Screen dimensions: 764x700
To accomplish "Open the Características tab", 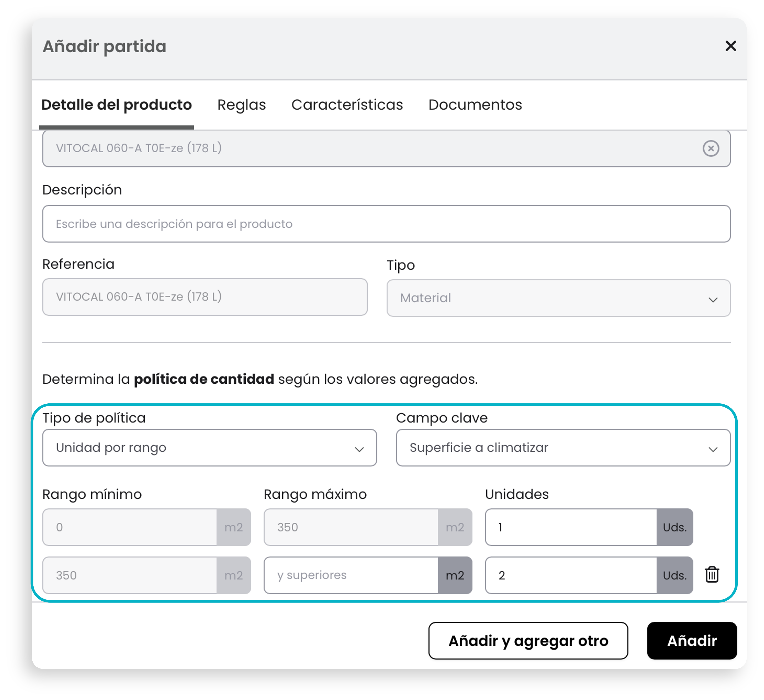I will click(347, 105).
